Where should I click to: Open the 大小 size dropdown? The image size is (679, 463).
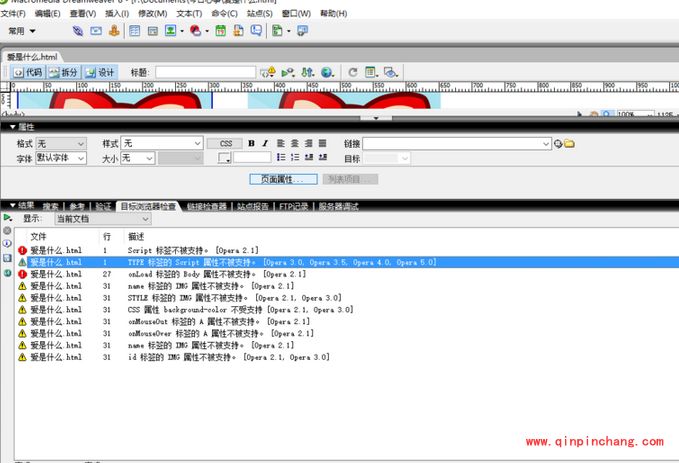point(138,158)
